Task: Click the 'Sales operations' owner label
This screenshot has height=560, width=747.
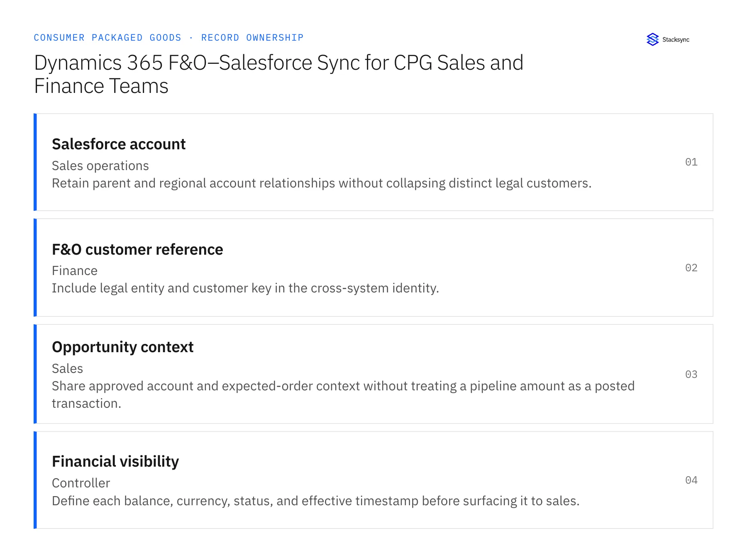Action: (x=100, y=166)
